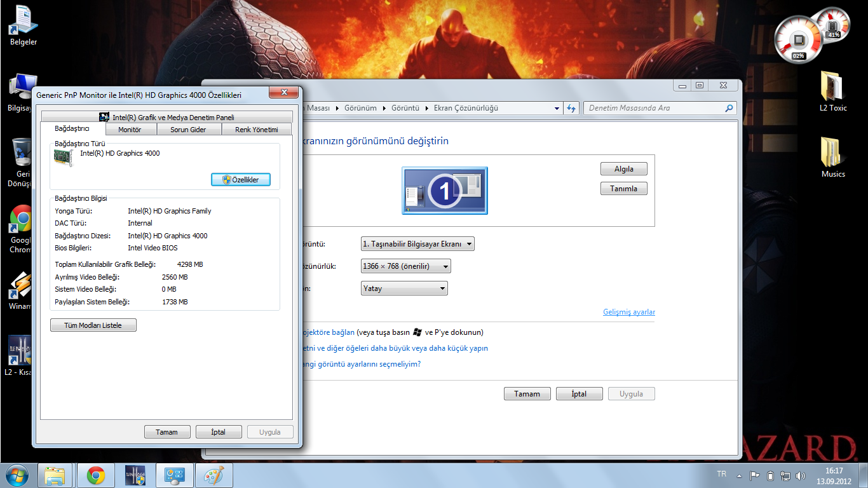This screenshot has height=488, width=868.
Task: Click the memory usage gadget dial
Action: coord(833,24)
